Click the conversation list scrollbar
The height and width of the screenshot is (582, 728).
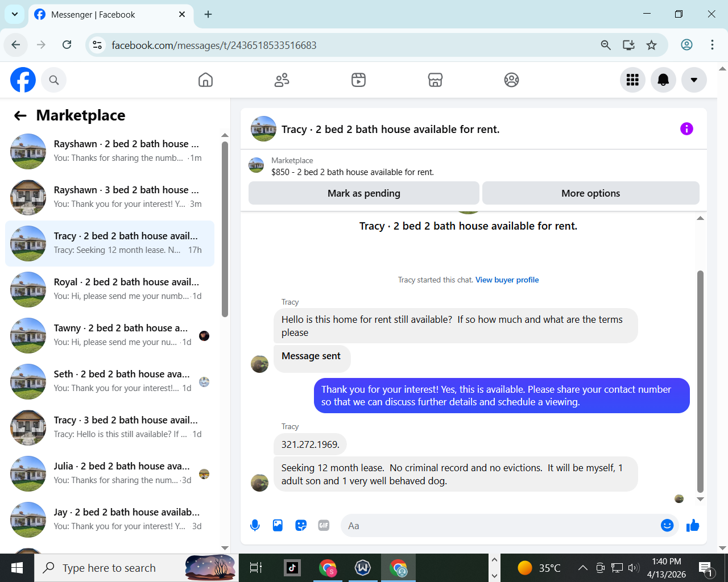[x=225, y=229]
